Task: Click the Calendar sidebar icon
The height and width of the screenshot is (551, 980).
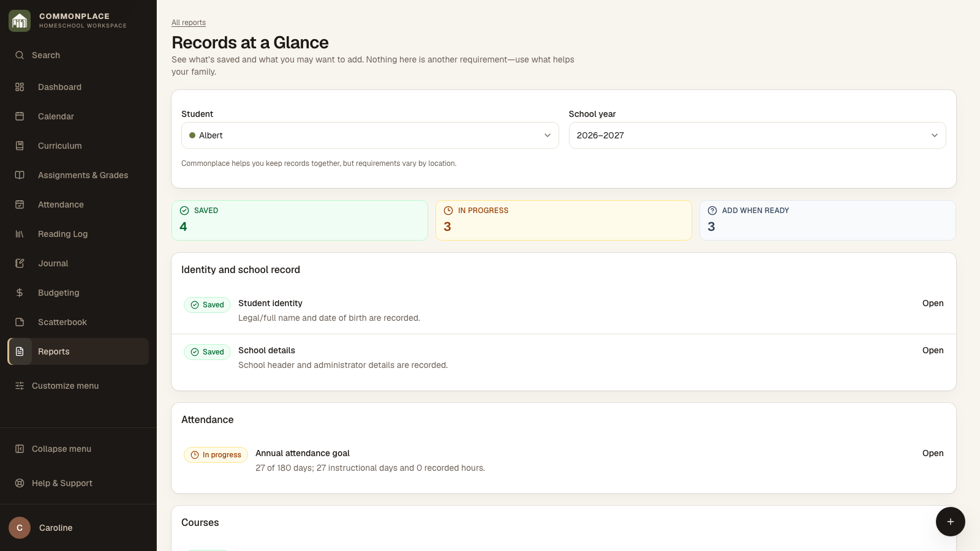Action: tap(20, 116)
